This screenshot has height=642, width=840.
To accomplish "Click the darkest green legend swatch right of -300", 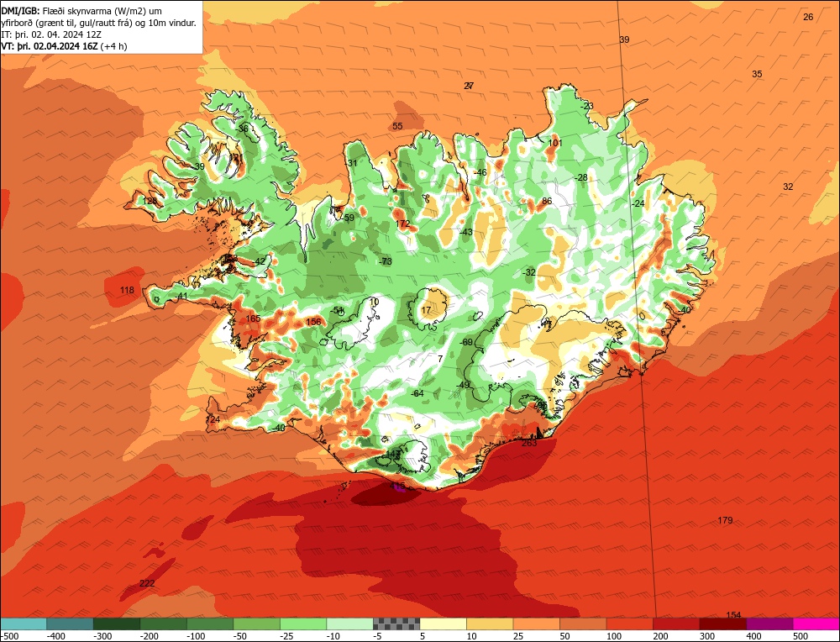I will click(117, 624).
